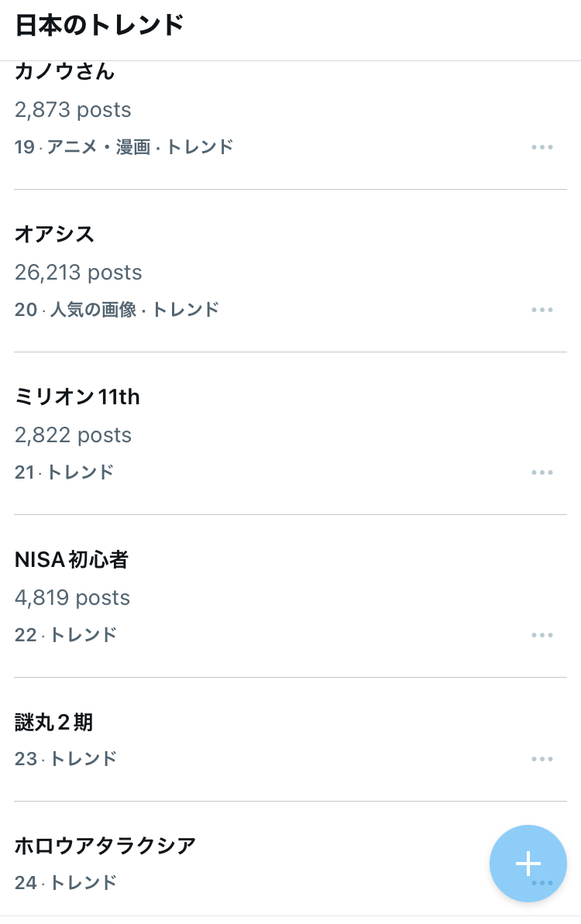The height and width of the screenshot is (924, 581).
Task: Select the アニメ・漫画 category label, rank 19
Action: pos(98,147)
